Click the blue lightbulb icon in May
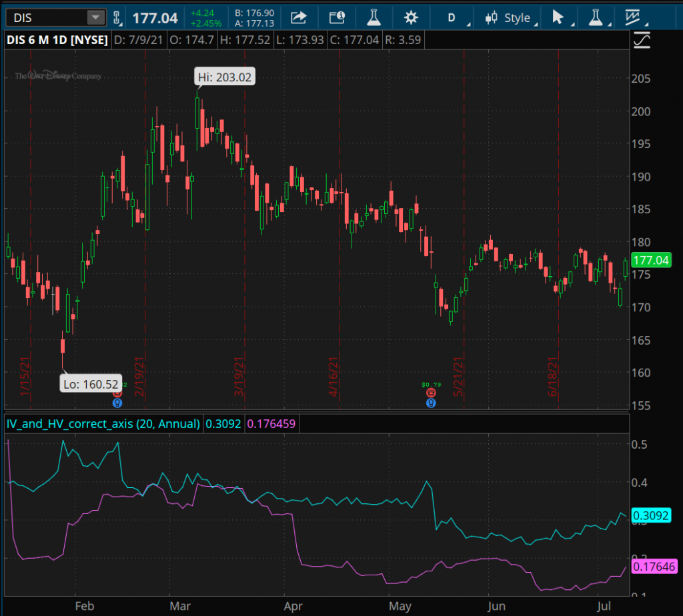 tap(431, 403)
